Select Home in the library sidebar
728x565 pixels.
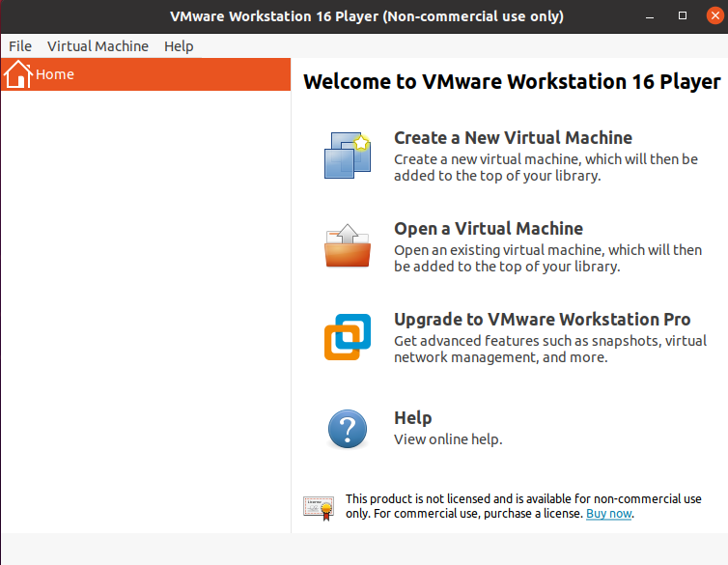146,74
